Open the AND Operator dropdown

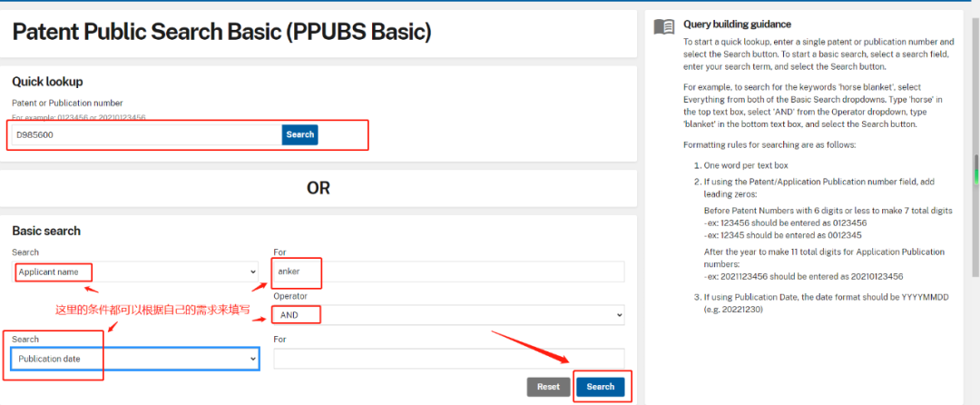(449, 315)
